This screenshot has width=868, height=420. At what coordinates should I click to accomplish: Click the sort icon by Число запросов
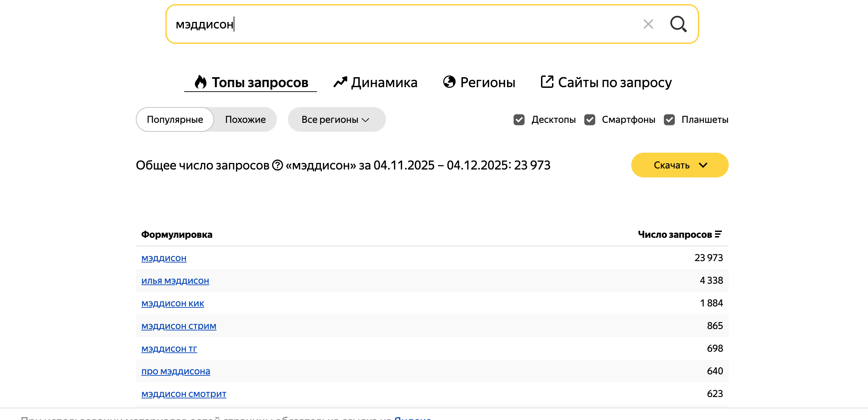point(718,234)
